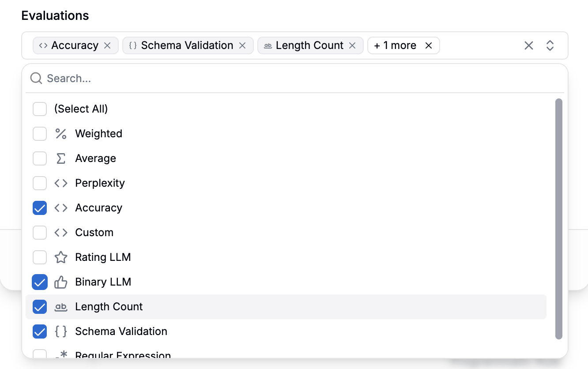Remove the Schema Validation chip with its X
588x369 pixels.
242,45
